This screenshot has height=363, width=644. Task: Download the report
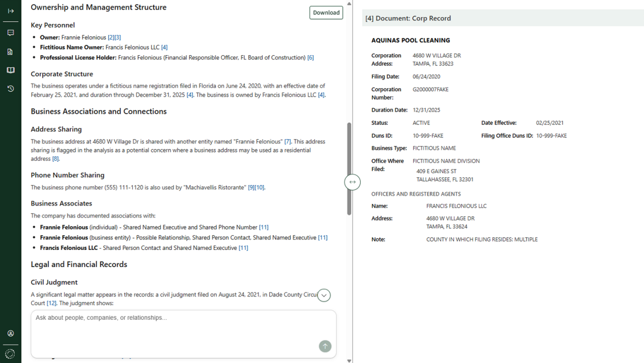tap(326, 13)
